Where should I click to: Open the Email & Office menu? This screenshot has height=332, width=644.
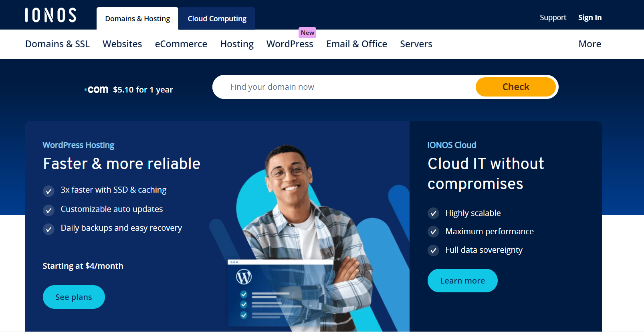(357, 44)
